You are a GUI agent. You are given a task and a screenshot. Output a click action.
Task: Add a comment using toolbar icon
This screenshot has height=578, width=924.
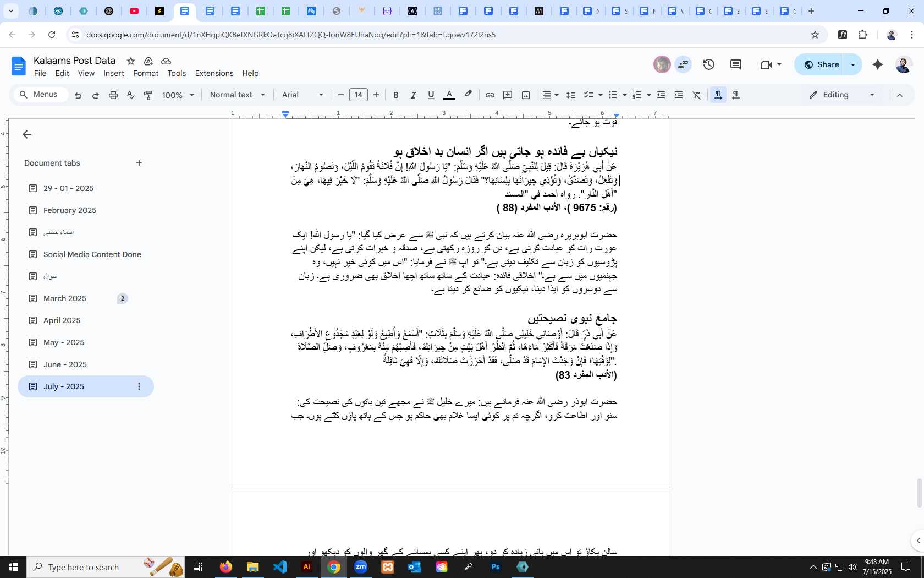click(x=508, y=95)
